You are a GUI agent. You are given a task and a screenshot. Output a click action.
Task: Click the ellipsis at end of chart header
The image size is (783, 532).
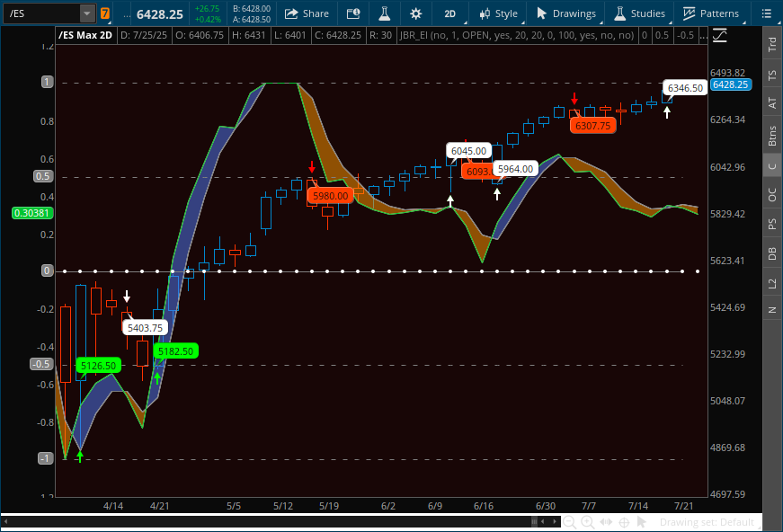coord(703,35)
